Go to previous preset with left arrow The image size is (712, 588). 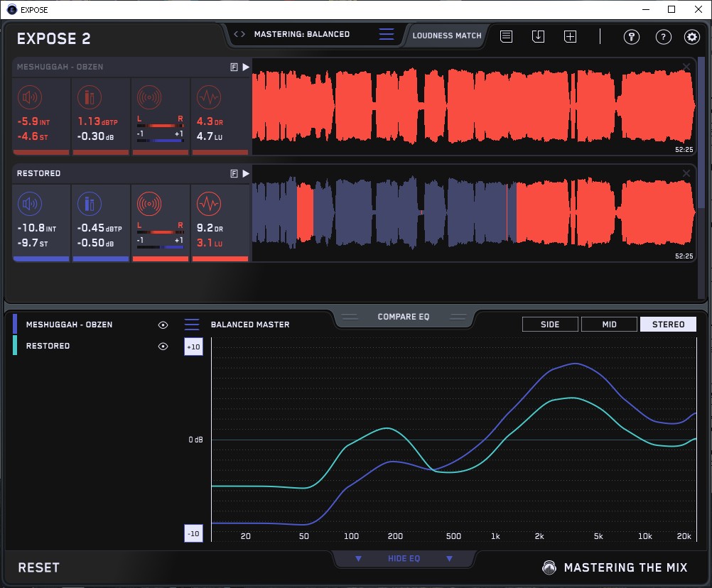(236, 34)
